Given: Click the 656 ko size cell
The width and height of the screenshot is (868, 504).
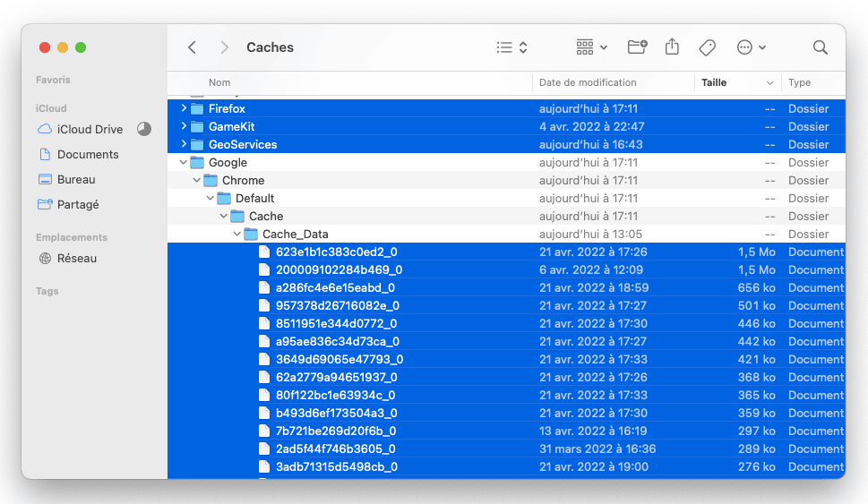Looking at the screenshot, I should [x=756, y=287].
